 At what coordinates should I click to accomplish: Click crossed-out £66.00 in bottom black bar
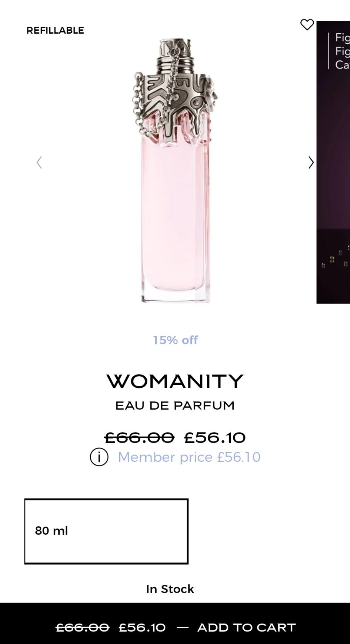82,627
